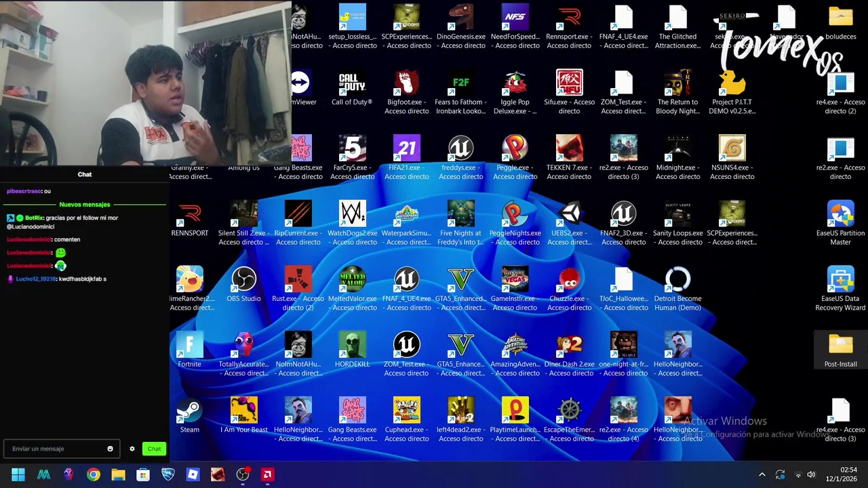Viewport: 868px width, 488px height.
Task: Open AMD Software from the taskbar
Action: 267,474
